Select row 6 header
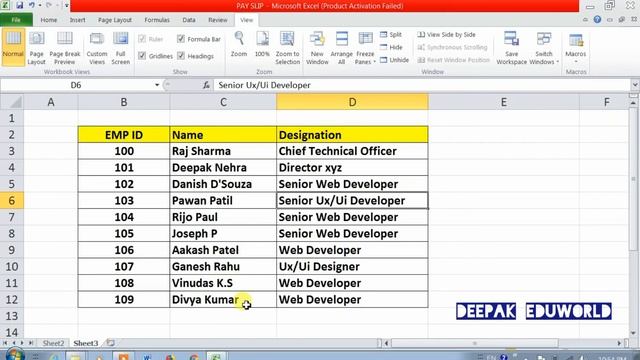Viewport: 640px width, 360px height. pos(11,200)
